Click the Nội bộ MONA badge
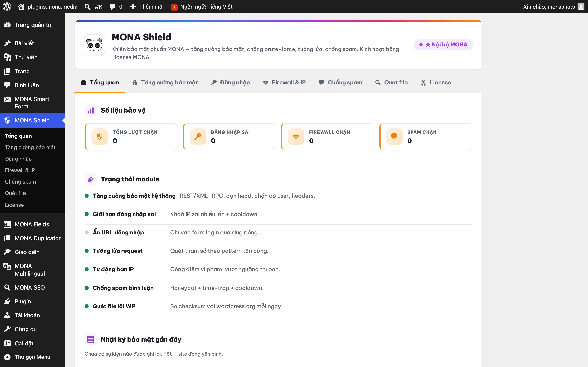Viewport: 588px width, 367px height. tap(443, 45)
